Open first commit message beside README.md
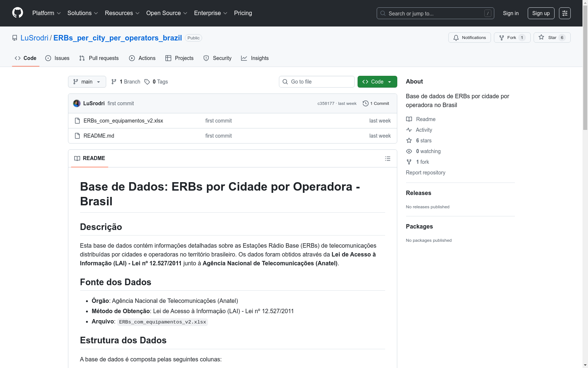 click(x=219, y=136)
